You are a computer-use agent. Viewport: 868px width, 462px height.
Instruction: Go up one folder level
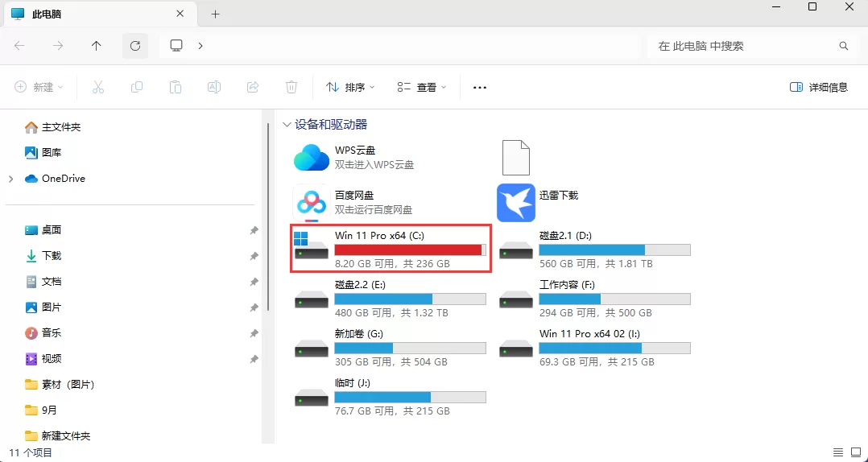[97, 46]
